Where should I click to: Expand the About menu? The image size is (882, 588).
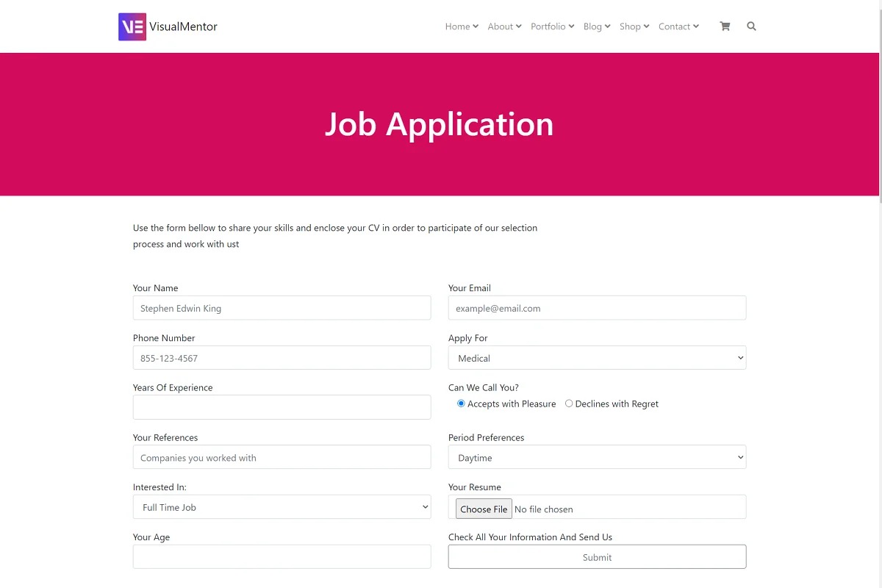(504, 26)
